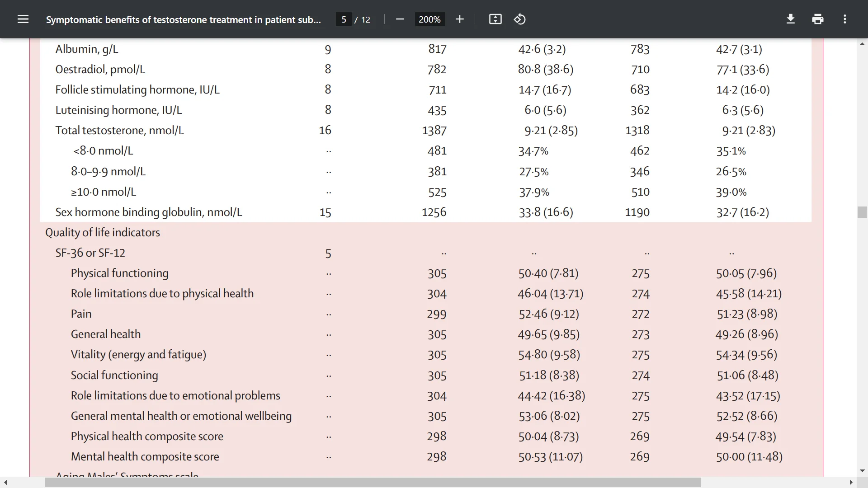
Task: Click the '39·0%' value
Action: pos(731,192)
